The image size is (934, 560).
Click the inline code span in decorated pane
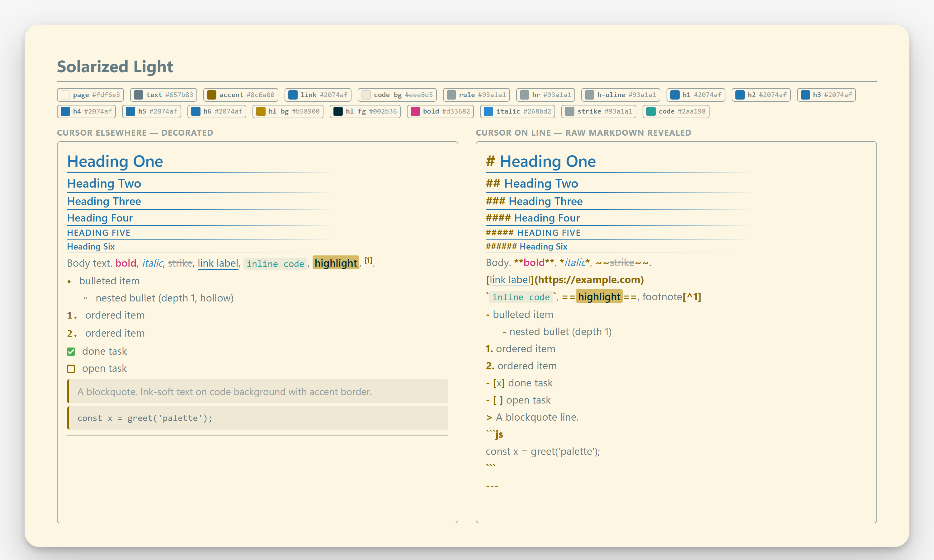[x=275, y=264]
